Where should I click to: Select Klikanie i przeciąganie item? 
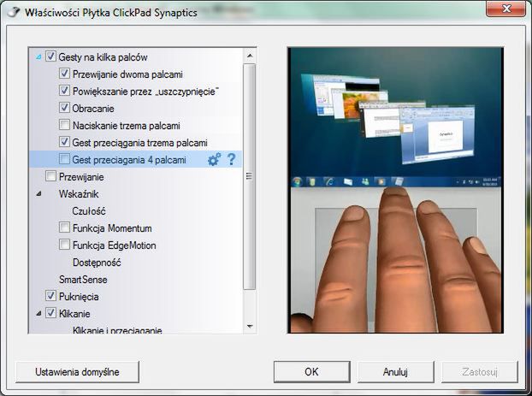coord(117,330)
